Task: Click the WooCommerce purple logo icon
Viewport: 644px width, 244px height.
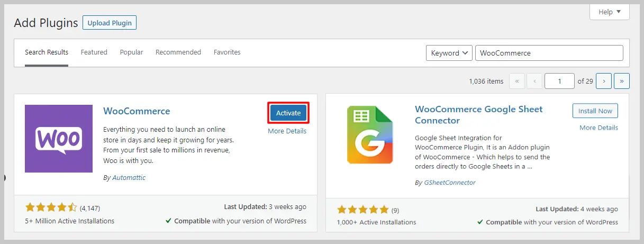Action: tap(59, 139)
